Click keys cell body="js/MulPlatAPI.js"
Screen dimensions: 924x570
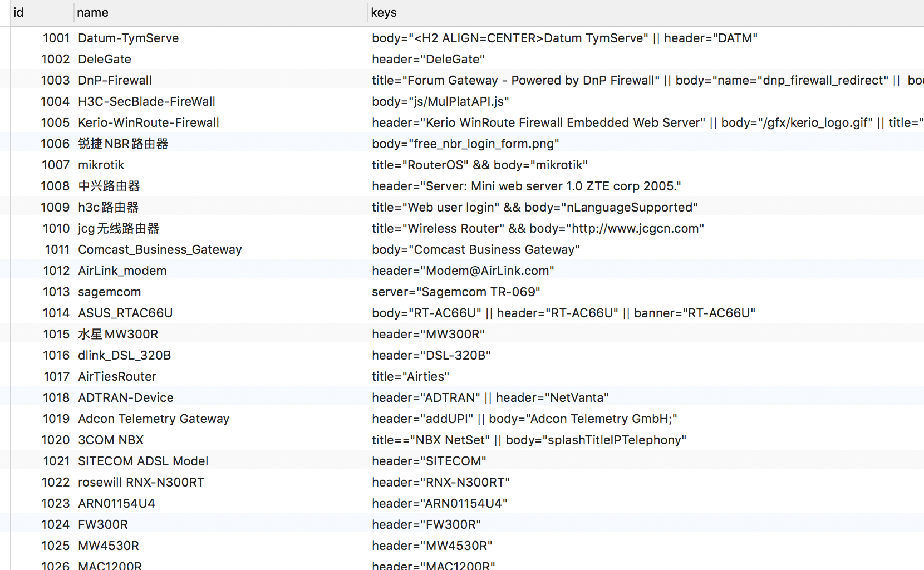646,101
